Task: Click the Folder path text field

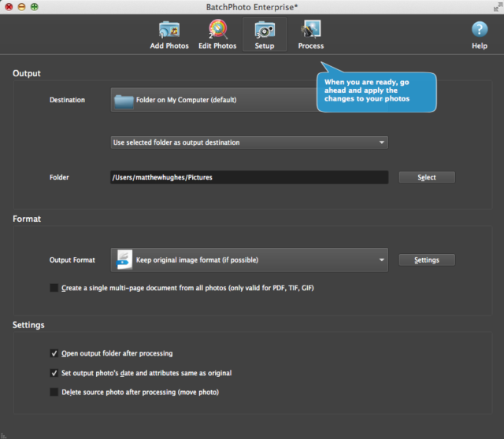Action: click(249, 178)
